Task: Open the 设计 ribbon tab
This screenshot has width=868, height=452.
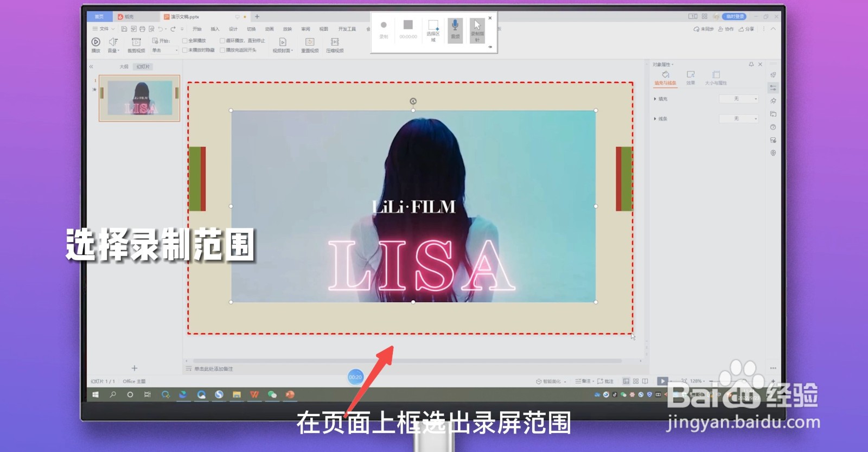Action: click(233, 29)
